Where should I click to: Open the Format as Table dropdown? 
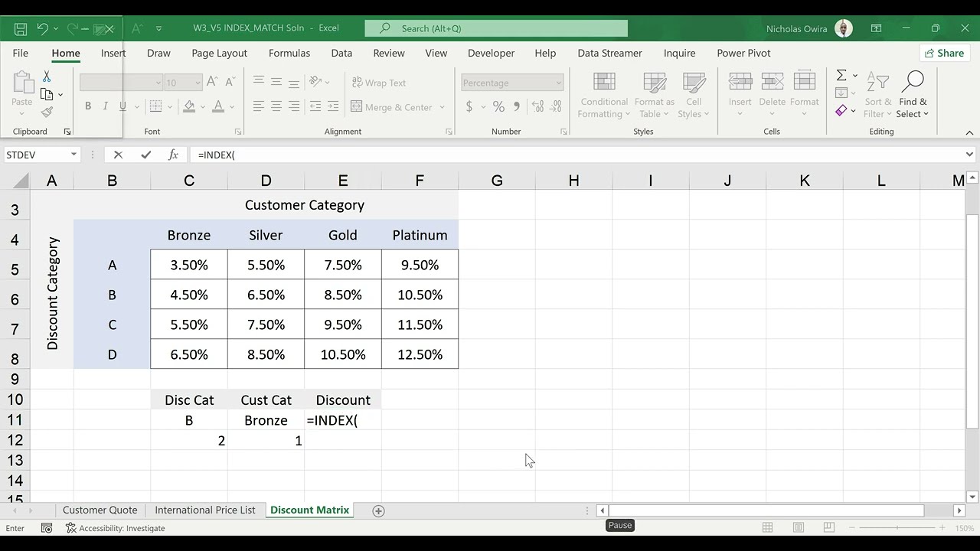tap(655, 95)
